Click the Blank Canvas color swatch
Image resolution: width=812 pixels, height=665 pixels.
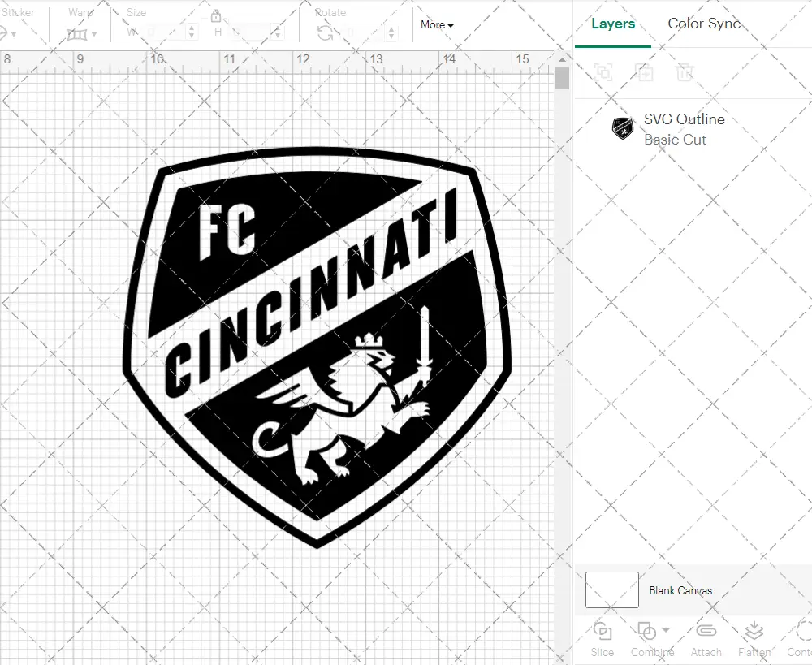point(611,590)
